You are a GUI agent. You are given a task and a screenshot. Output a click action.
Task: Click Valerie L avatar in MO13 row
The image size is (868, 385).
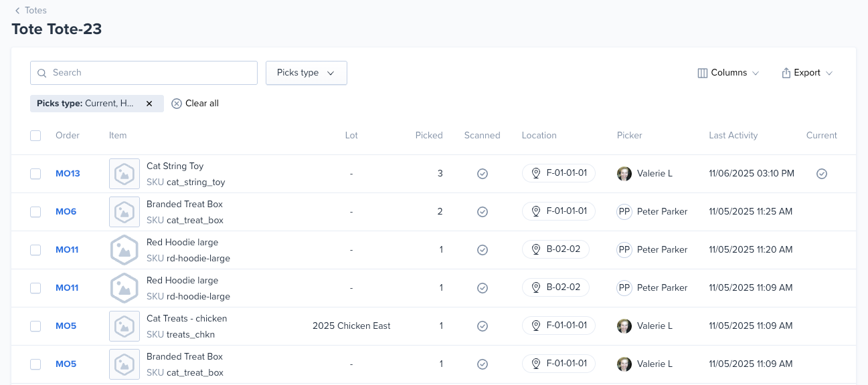click(x=624, y=174)
